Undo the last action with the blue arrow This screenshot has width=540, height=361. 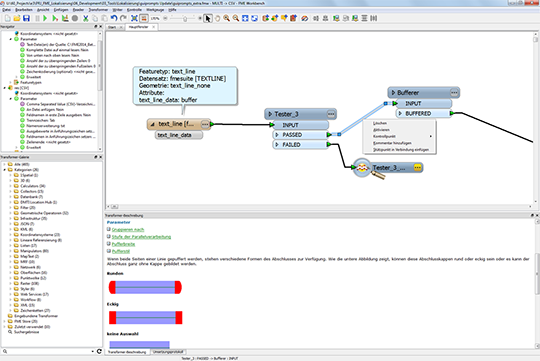[x=114, y=18]
